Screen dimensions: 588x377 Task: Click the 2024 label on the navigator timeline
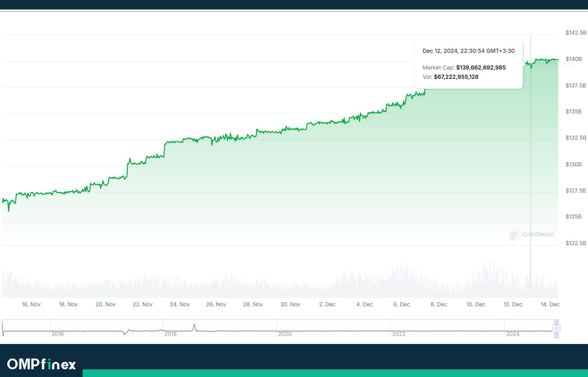(513, 334)
